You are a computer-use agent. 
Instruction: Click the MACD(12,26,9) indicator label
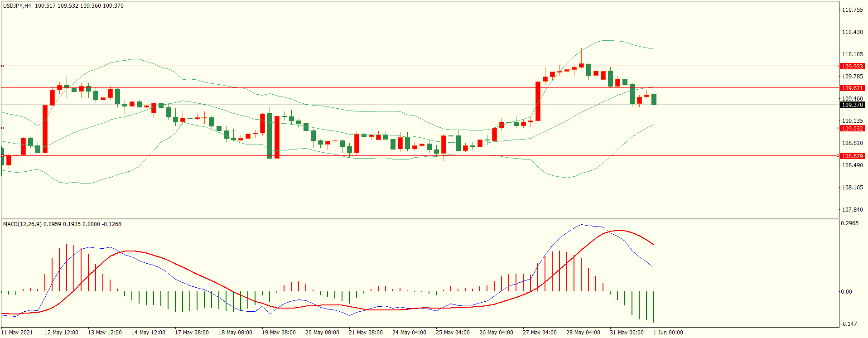tap(22, 224)
